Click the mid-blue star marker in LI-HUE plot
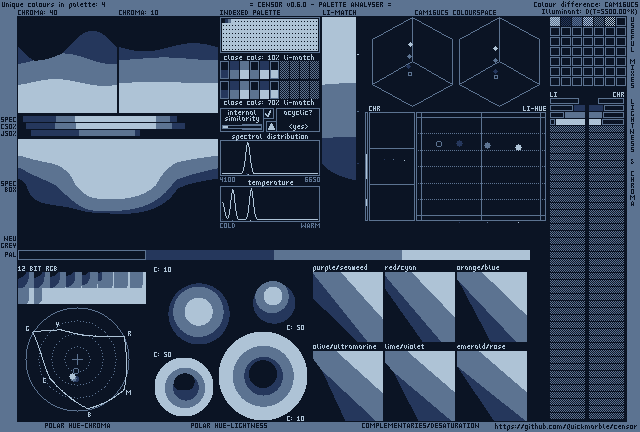 pos(487,145)
